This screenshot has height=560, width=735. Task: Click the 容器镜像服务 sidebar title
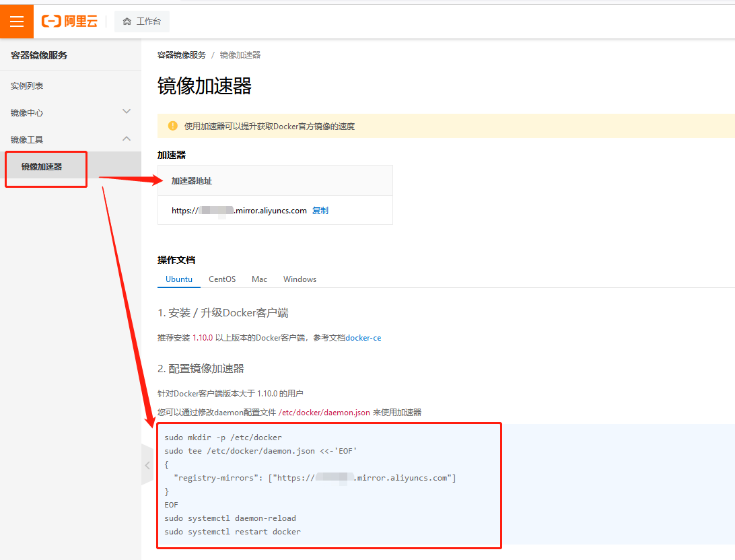click(39, 55)
